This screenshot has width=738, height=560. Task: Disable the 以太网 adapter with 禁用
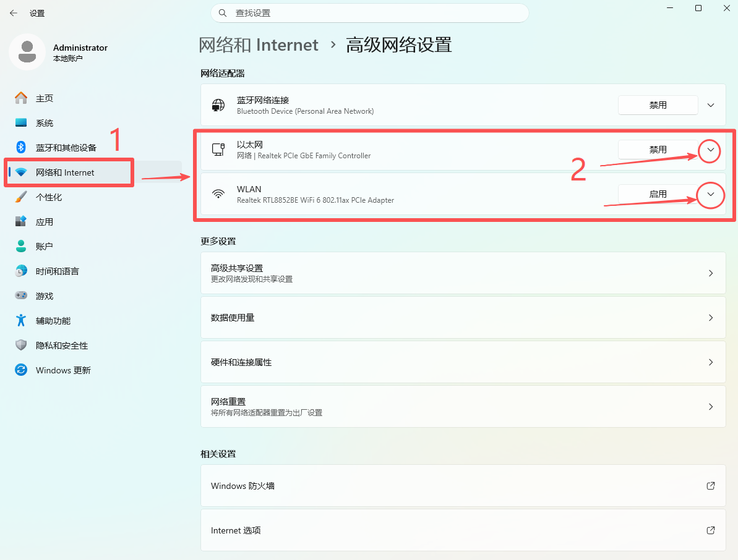point(658,150)
